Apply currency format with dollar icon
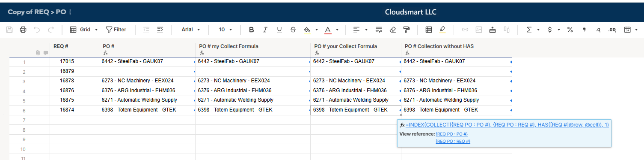The width and height of the screenshot is (644, 160). click(x=550, y=30)
